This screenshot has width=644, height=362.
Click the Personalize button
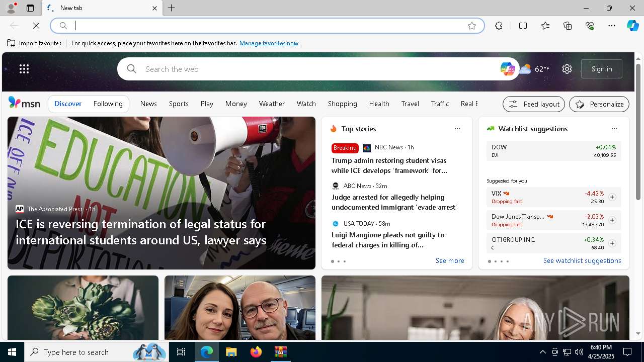point(599,104)
